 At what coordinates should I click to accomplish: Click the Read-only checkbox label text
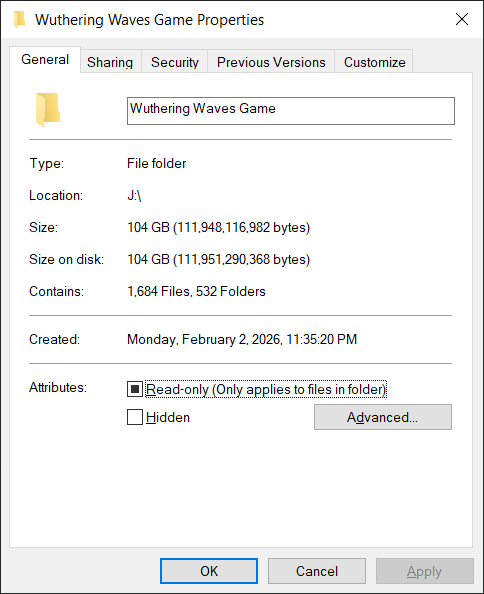[266, 389]
